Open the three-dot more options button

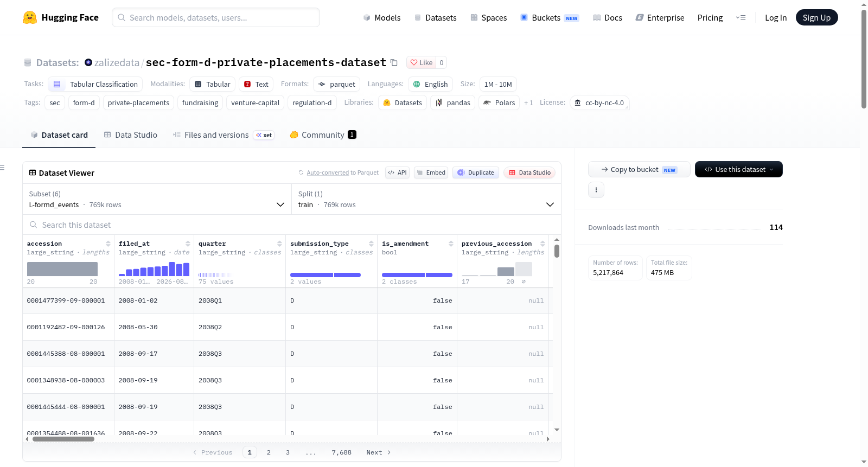[596, 190]
